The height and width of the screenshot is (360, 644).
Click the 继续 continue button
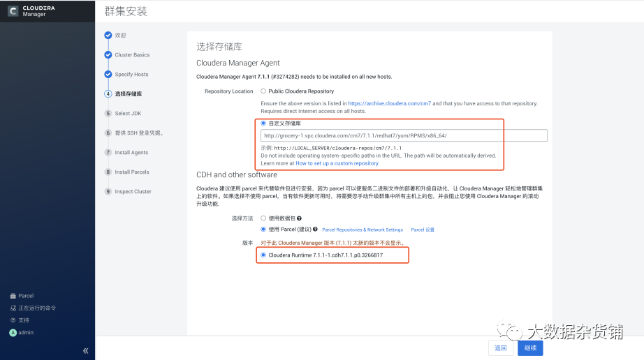(x=530, y=347)
